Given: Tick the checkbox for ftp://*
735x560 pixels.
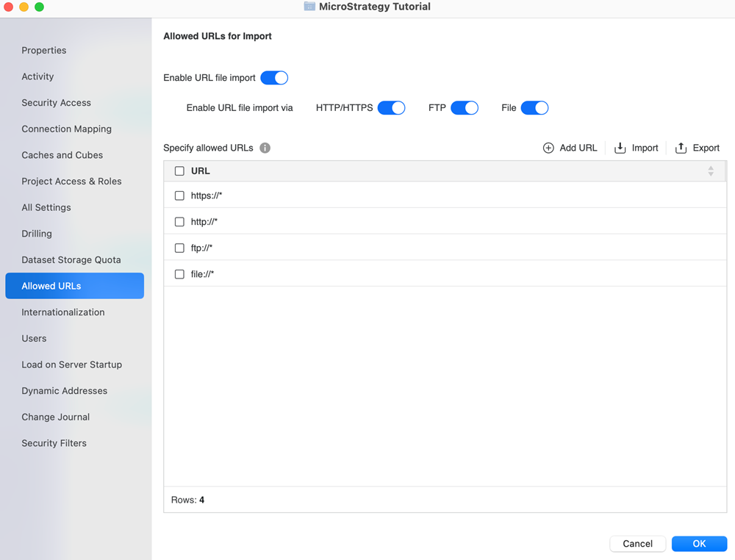Looking at the screenshot, I should 179,248.
